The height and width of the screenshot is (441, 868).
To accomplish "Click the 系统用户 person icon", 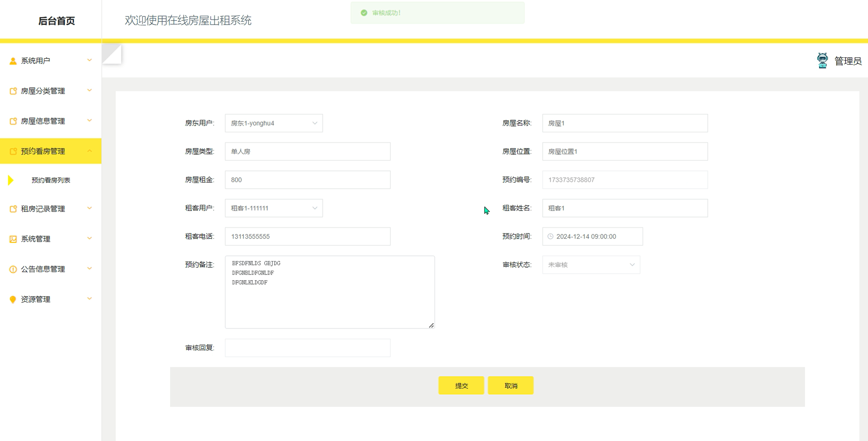I will [x=13, y=61].
